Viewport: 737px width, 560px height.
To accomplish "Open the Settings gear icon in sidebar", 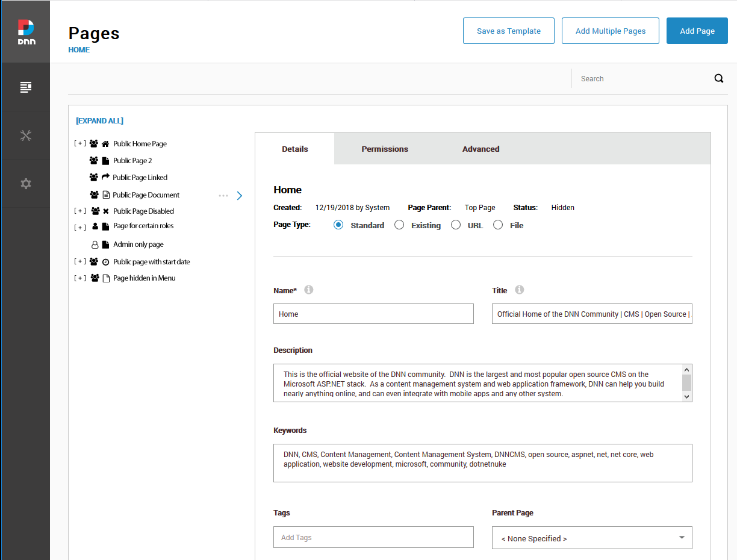I will pyautogui.click(x=25, y=184).
